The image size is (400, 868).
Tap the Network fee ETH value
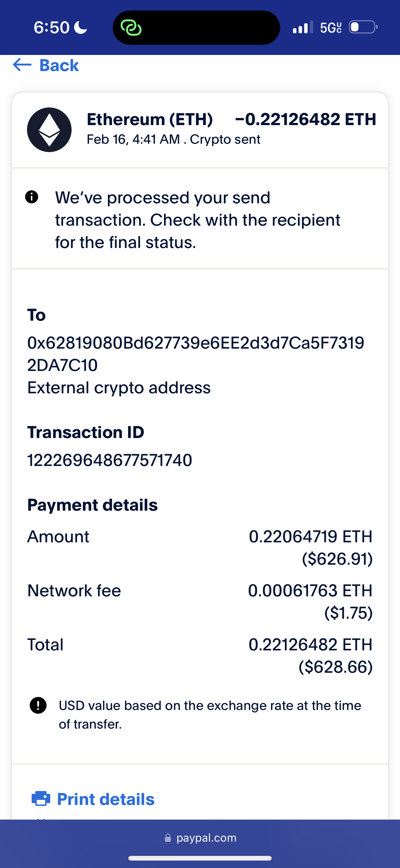point(310,590)
